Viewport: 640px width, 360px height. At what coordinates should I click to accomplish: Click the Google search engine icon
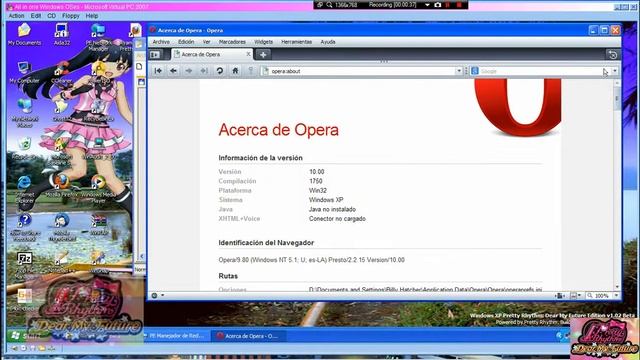tap(475, 71)
